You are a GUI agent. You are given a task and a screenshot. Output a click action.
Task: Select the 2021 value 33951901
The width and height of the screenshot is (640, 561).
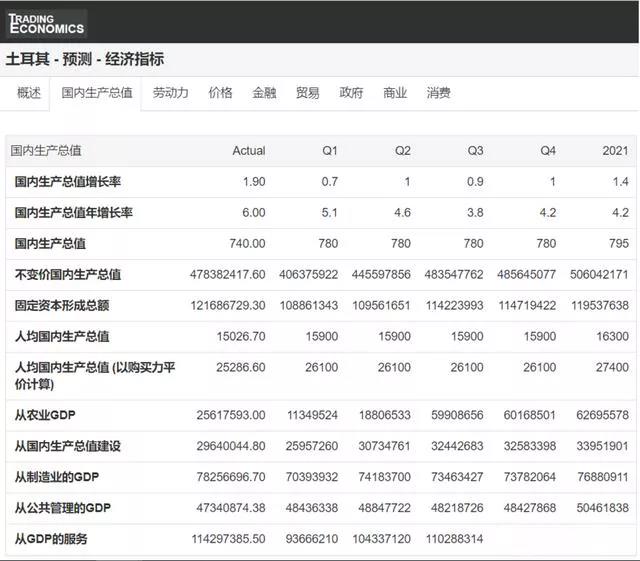point(602,446)
